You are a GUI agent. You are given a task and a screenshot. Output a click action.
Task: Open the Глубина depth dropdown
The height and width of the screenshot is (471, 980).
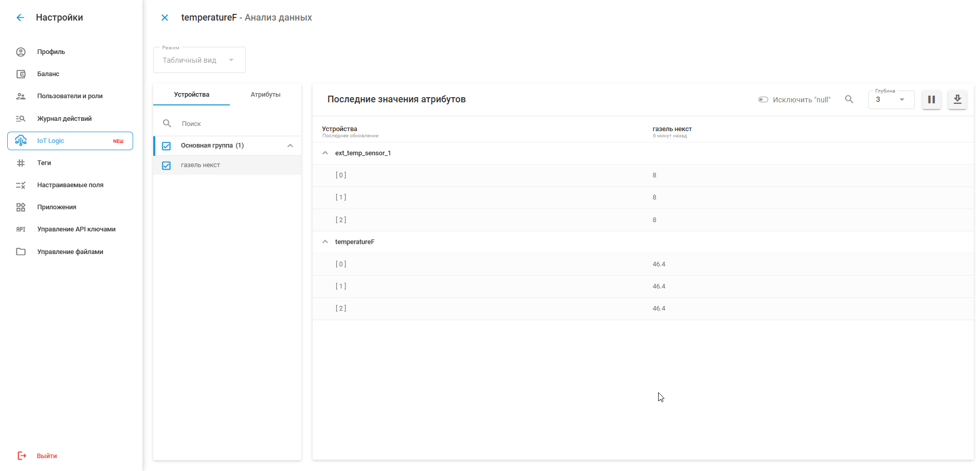891,100
